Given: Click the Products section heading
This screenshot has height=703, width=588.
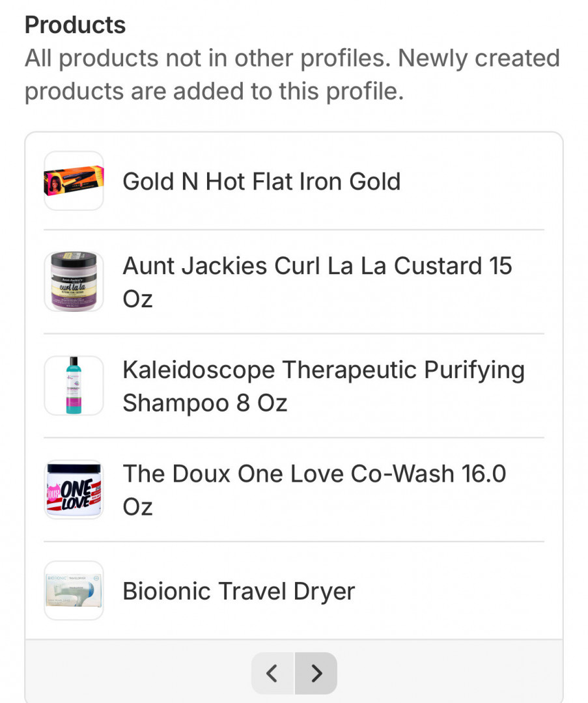Looking at the screenshot, I should click(x=75, y=25).
